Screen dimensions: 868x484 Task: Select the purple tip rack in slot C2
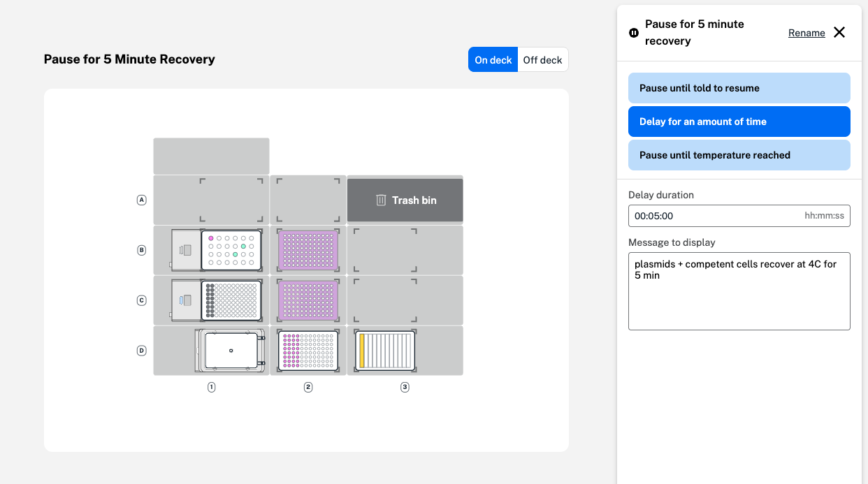click(308, 300)
